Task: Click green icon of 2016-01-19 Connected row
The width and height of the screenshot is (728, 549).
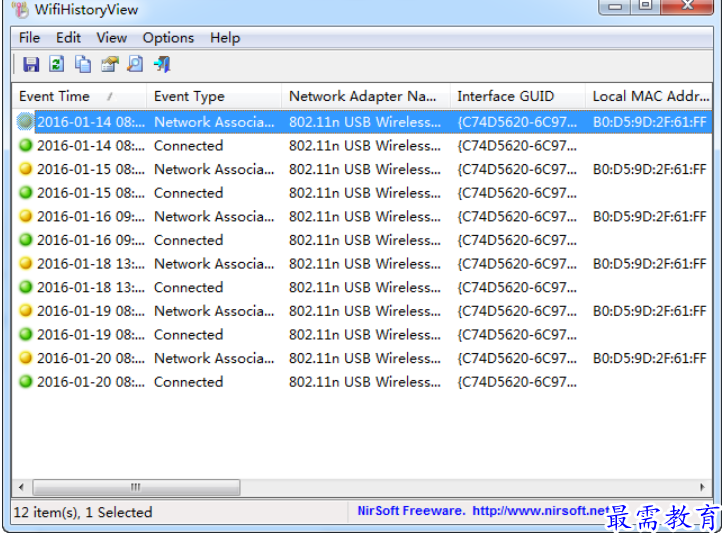Action: (x=26, y=334)
